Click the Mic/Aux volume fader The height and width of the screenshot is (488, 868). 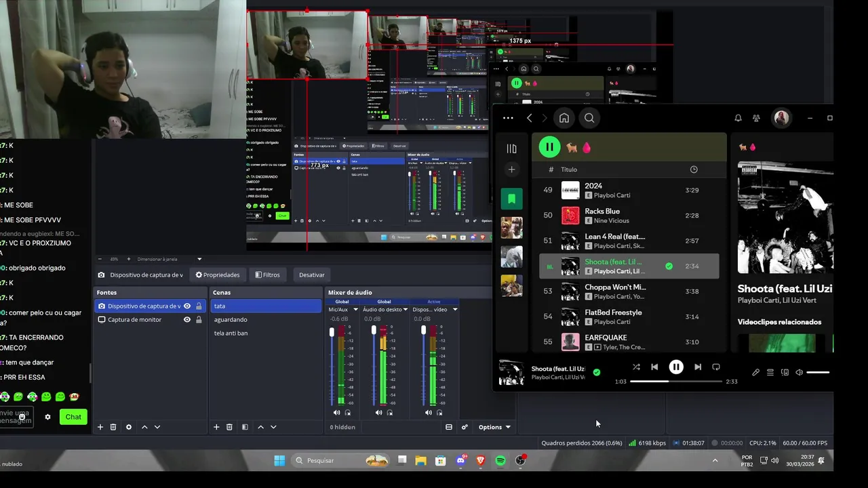point(332,331)
